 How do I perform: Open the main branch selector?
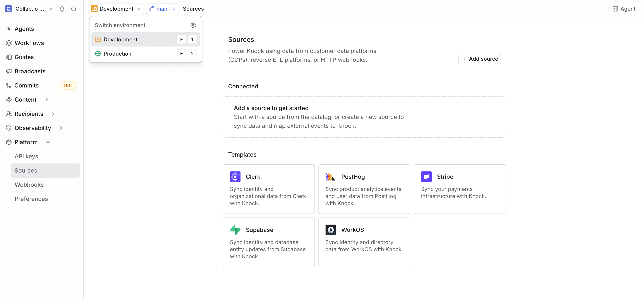tap(162, 9)
